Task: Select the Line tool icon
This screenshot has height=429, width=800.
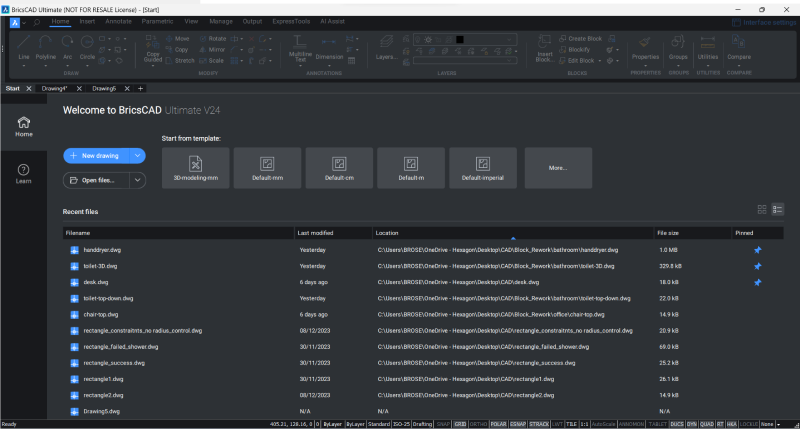Action: [23, 42]
